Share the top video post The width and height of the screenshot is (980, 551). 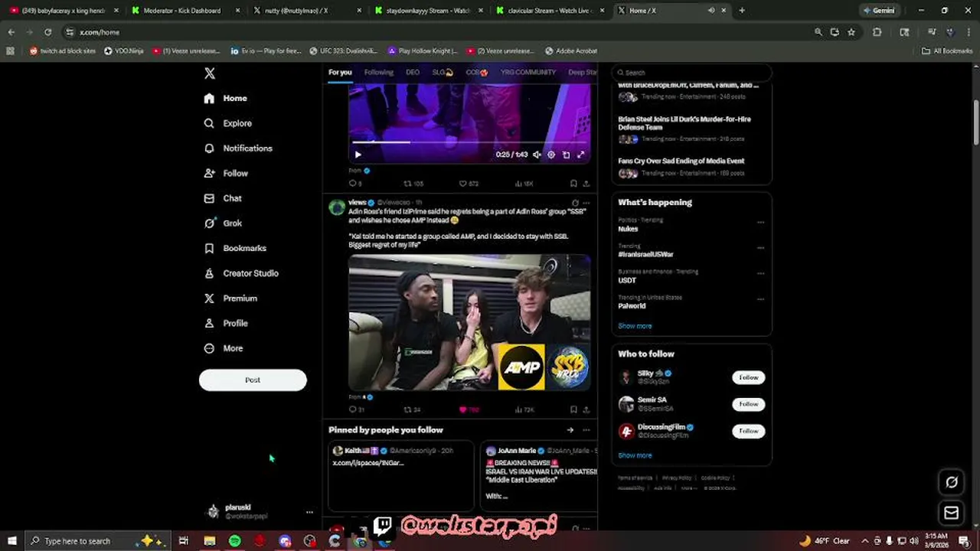(586, 184)
